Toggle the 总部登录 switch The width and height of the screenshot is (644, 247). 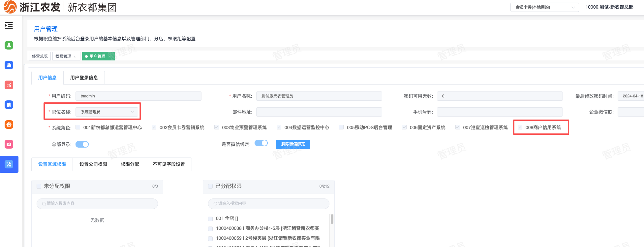[x=82, y=144]
